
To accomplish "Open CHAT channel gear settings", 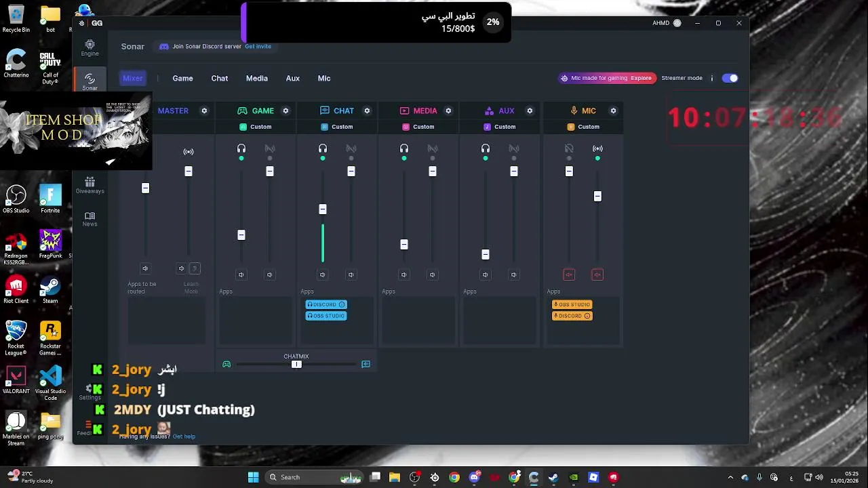I will point(367,110).
